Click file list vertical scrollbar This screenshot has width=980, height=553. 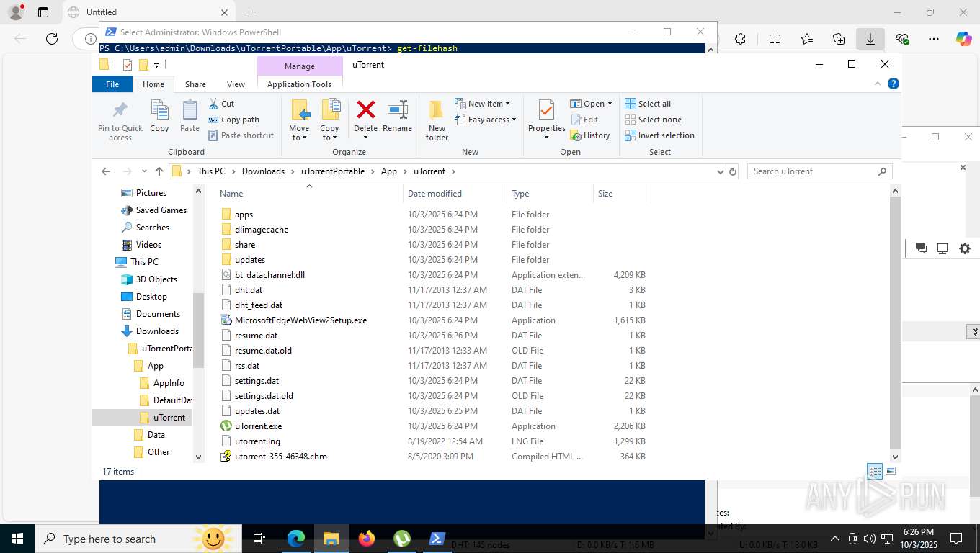[896, 323]
